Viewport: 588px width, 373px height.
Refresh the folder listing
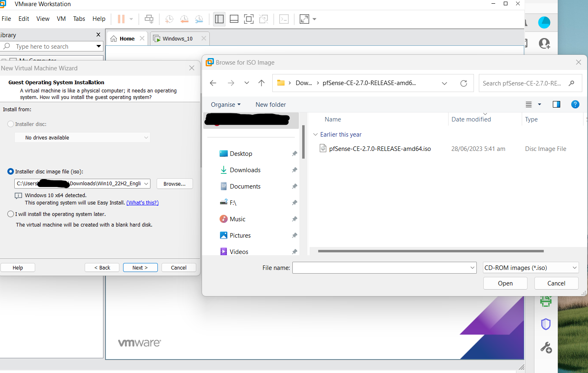pyautogui.click(x=463, y=83)
